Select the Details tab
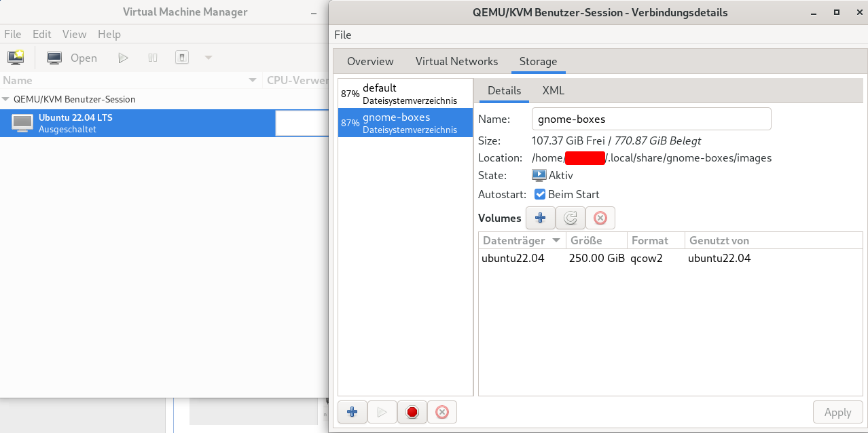 tap(504, 90)
